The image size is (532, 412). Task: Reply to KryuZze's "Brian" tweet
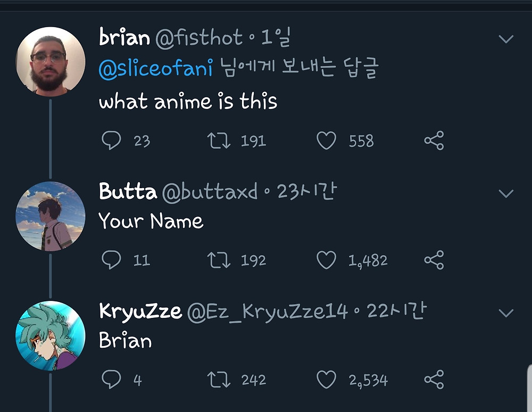point(111,380)
